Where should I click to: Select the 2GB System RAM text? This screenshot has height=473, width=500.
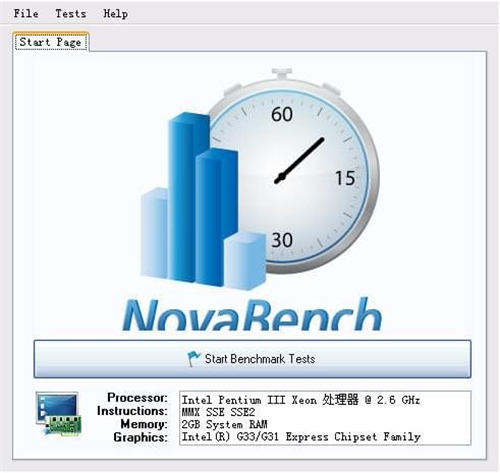(x=224, y=424)
